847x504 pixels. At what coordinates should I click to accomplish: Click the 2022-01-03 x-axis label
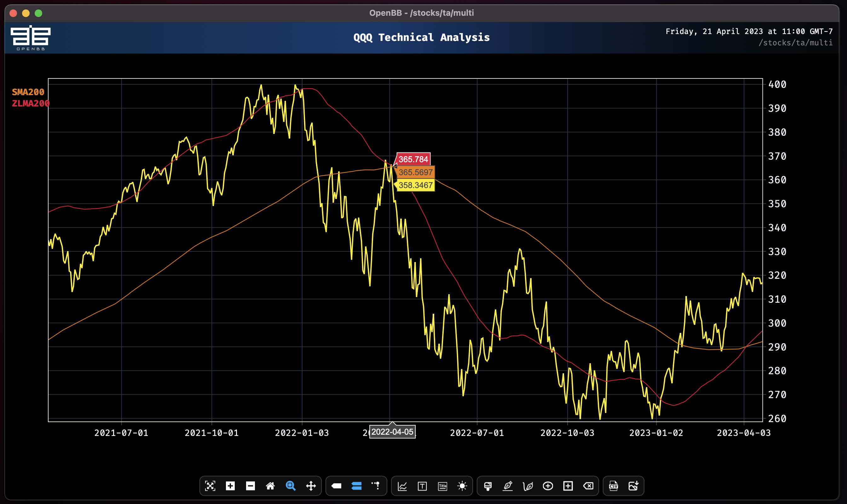click(x=302, y=433)
